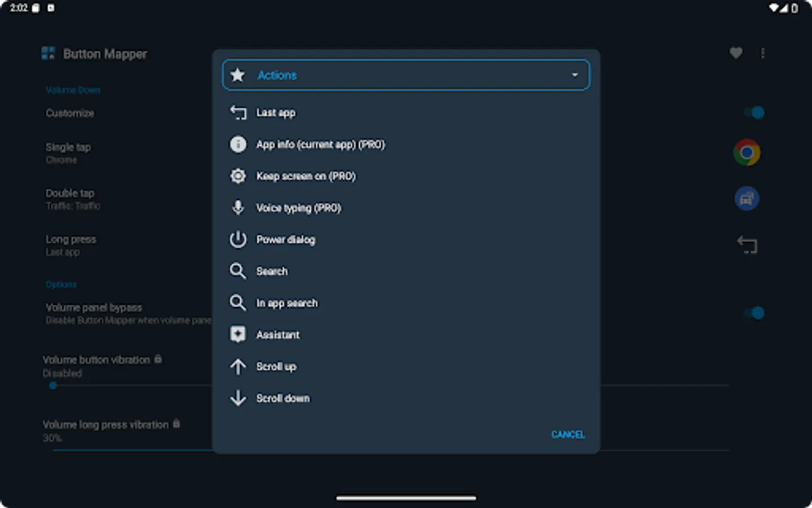Viewport: 812px width, 508px height.
Task: Click the Power dialog icon
Action: click(x=238, y=239)
